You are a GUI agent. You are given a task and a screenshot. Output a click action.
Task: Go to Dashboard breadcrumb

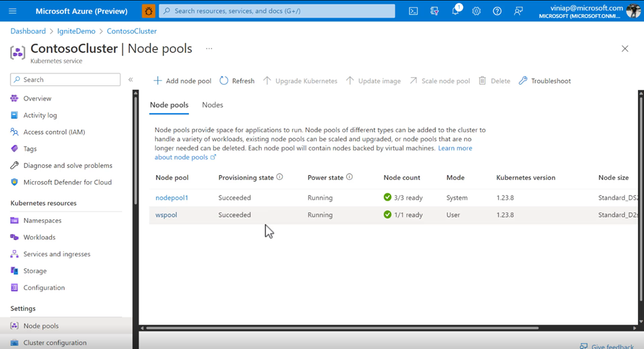pos(28,31)
